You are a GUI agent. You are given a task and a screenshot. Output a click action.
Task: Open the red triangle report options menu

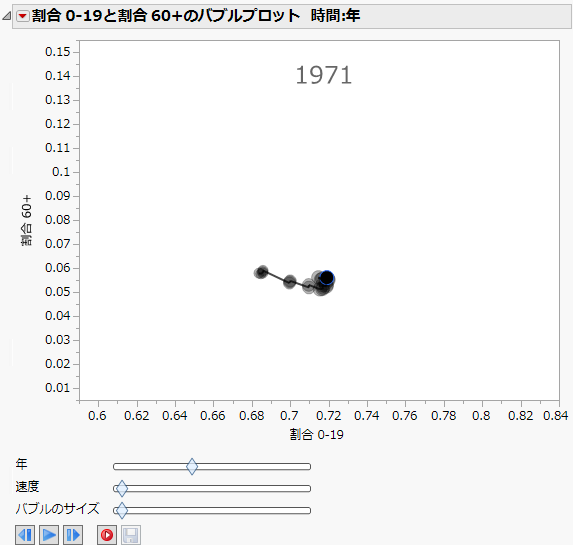[x=23, y=16]
